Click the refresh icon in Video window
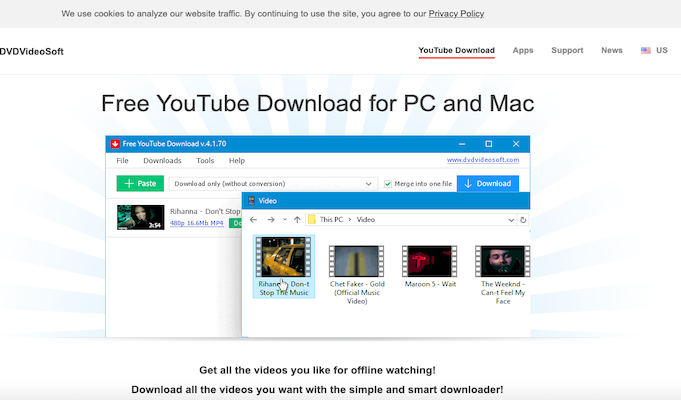Viewport: 681px width, 400px height. (x=523, y=220)
